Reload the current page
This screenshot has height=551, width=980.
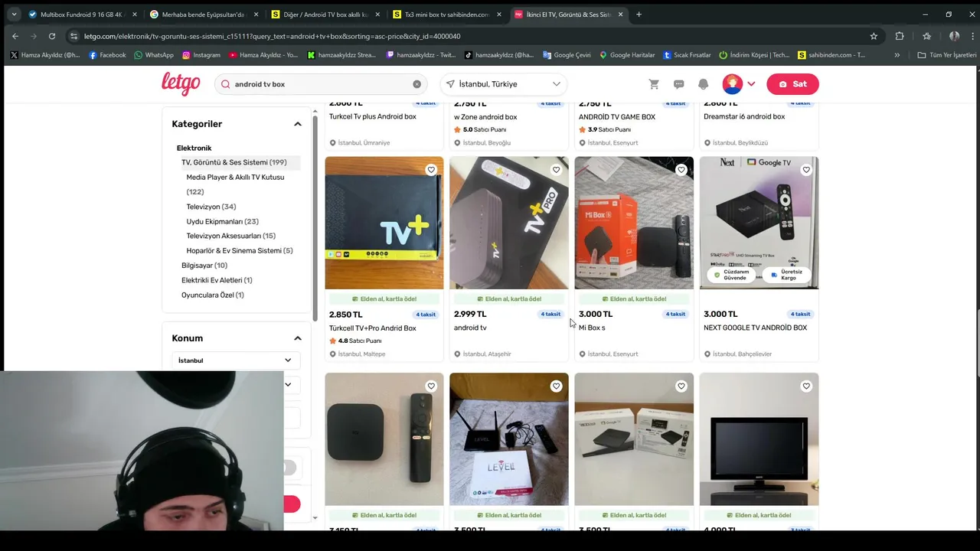click(52, 36)
